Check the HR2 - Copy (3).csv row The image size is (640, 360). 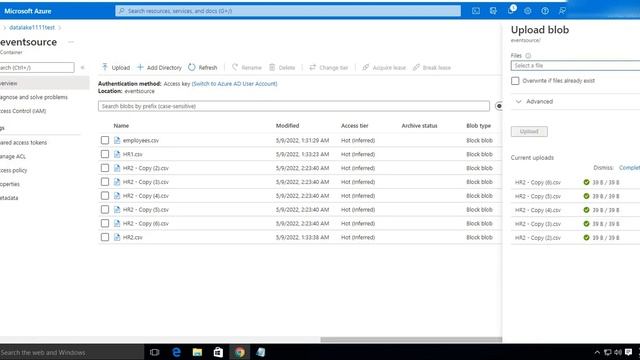click(x=105, y=182)
